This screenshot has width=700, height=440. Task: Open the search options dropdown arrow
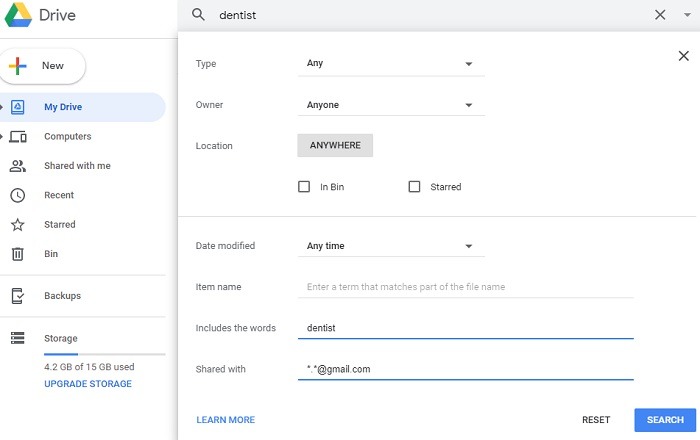pyautogui.click(x=687, y=15)
